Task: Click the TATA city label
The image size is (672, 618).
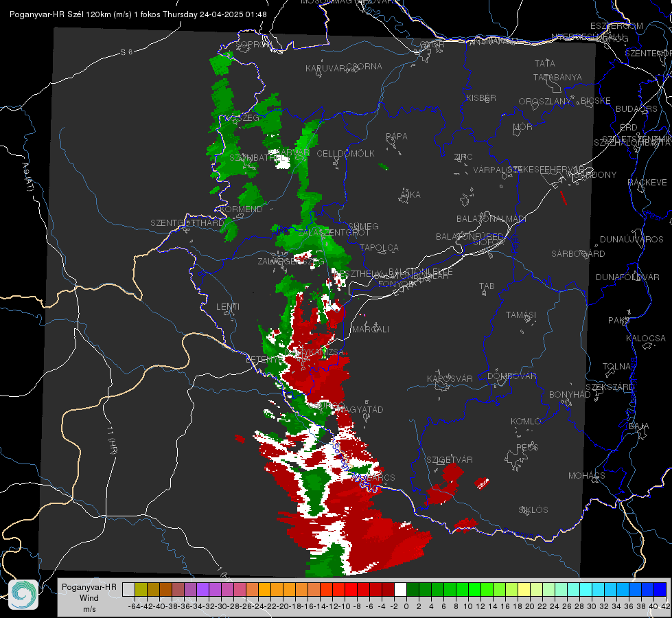Action: (x=545, y=63)
